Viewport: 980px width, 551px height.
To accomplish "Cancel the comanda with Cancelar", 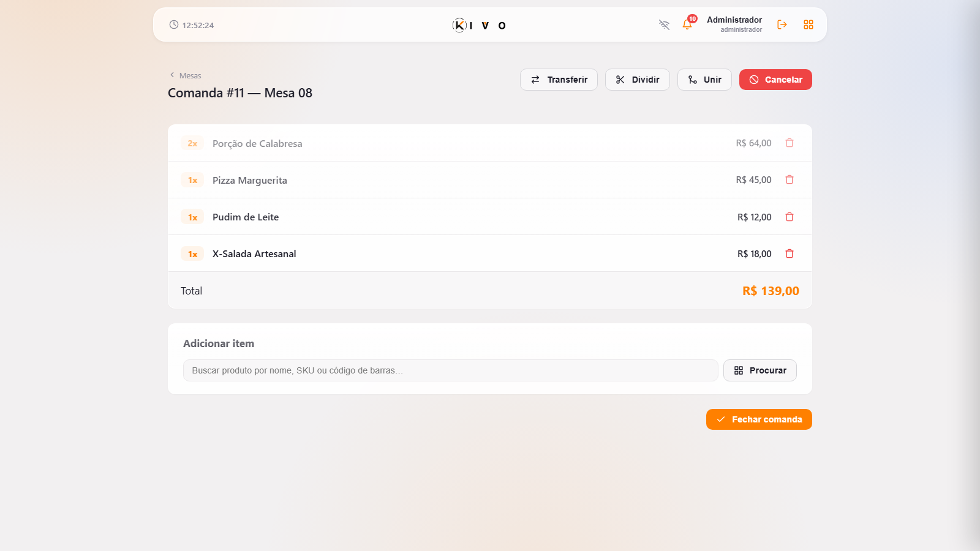I will 775,80.
